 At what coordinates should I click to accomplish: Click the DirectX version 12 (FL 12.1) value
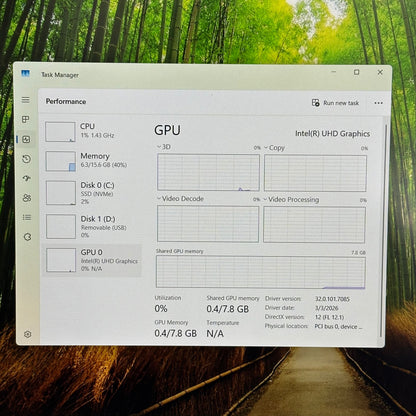click(329, 317)
